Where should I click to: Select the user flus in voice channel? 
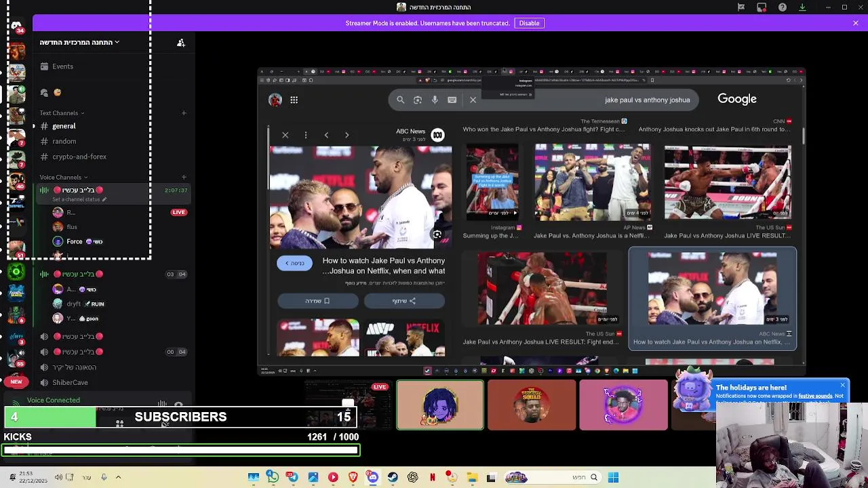(x=72, y=227)
